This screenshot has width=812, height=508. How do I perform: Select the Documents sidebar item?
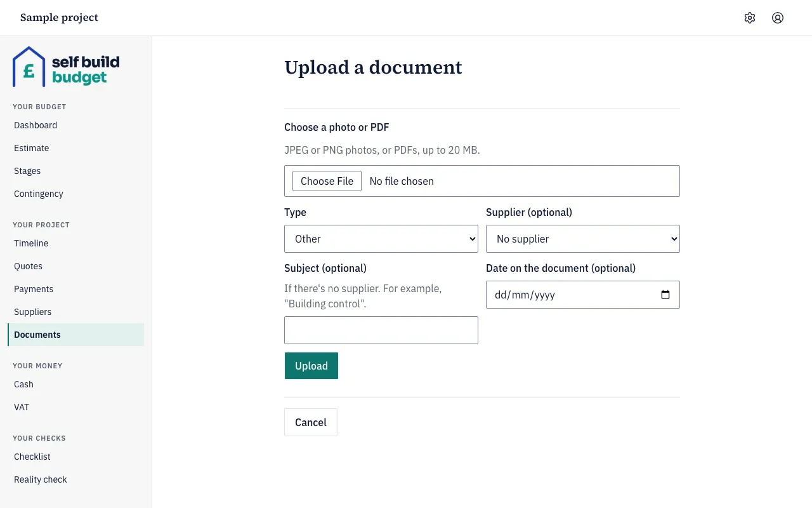point(75,335)
